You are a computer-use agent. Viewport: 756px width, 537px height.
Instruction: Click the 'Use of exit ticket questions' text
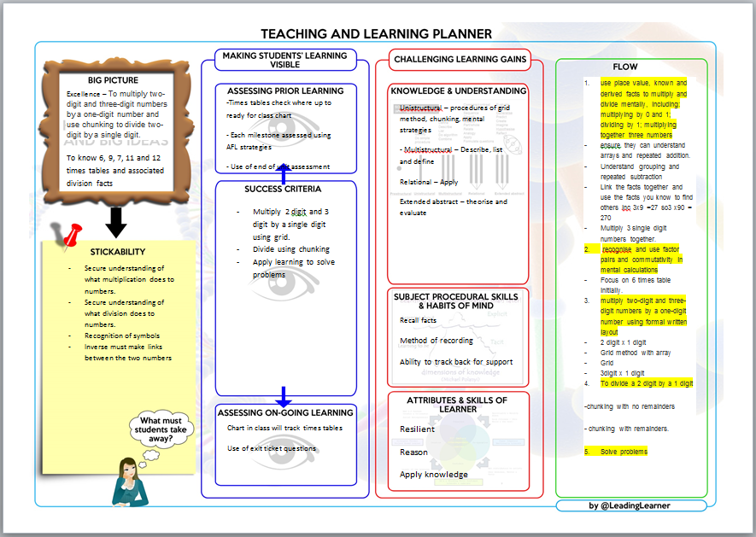click(271, 448)
